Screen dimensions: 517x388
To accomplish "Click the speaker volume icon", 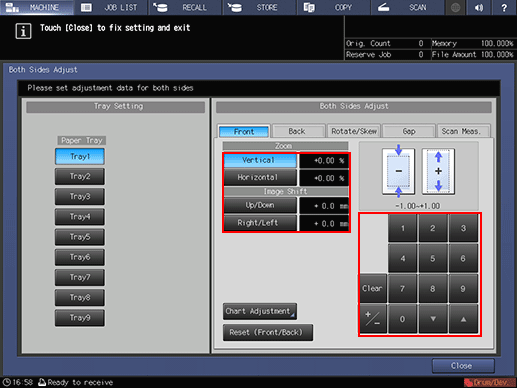I will [479, 7].
